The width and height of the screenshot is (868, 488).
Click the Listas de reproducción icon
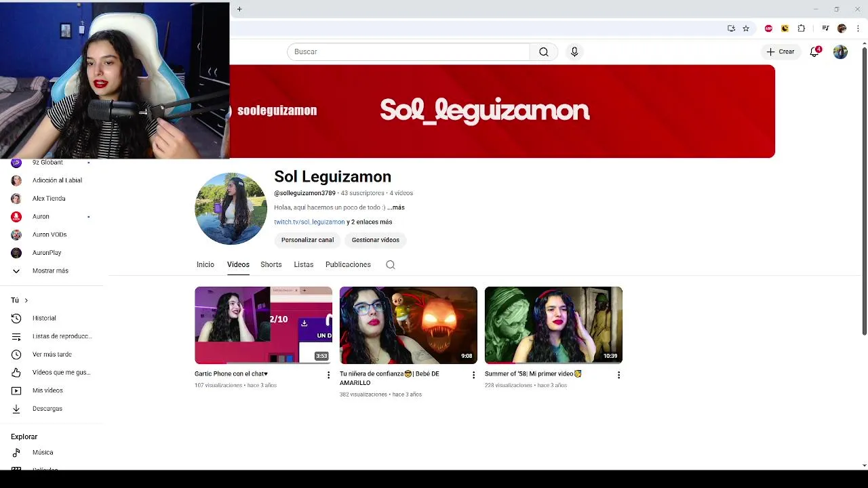[16, 336]
